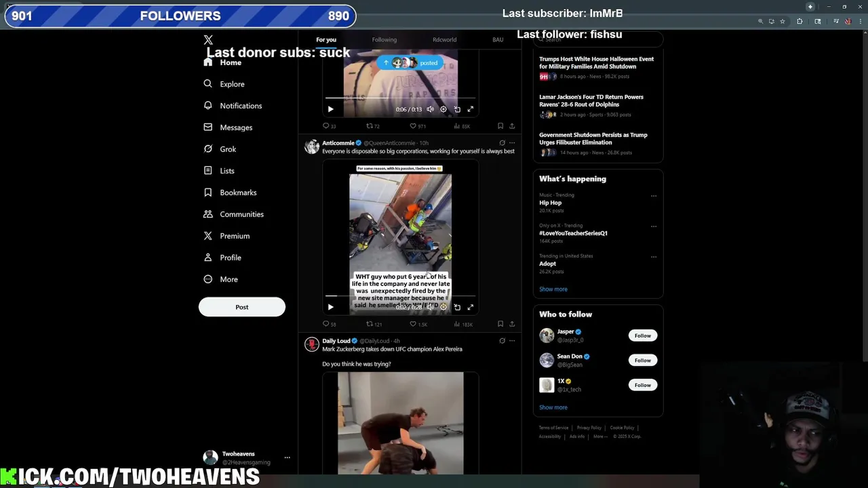Open more options on Anticommie's post
This screenshot has height=488, width=868.
click(x=512, y=143)
